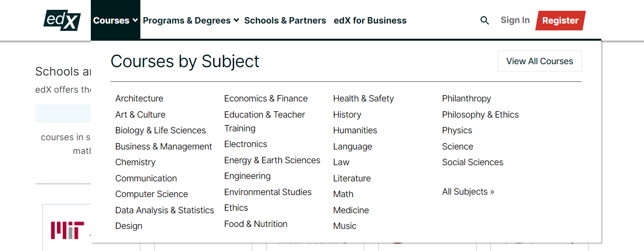The width and height of the screenshot is (644, 251).
Task: Select the Computer Science subject
Action: (152, 194)
